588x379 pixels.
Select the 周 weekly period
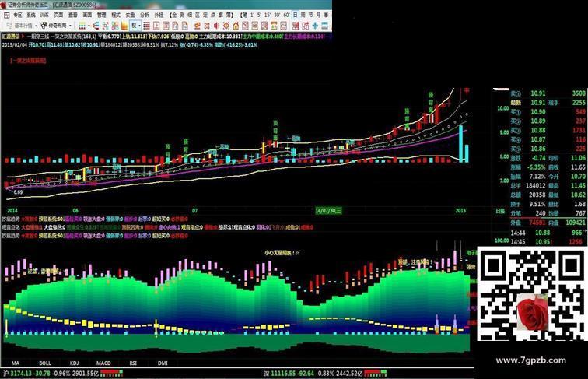(303, 15)
